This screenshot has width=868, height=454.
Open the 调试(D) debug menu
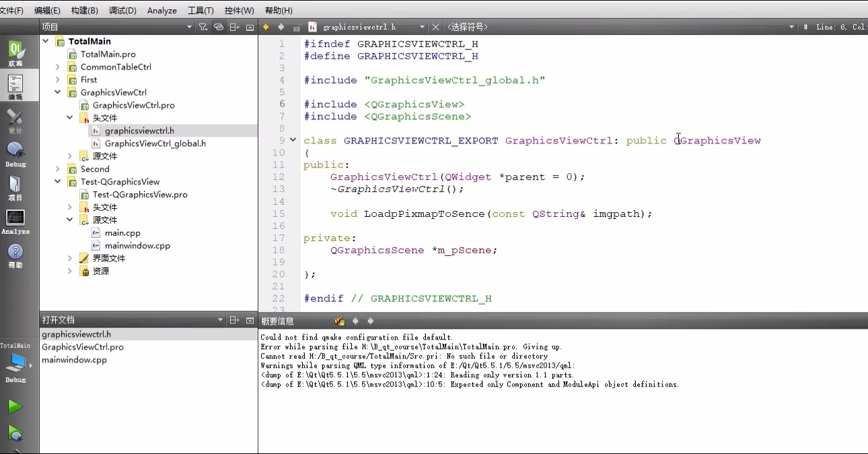(122, 10)
